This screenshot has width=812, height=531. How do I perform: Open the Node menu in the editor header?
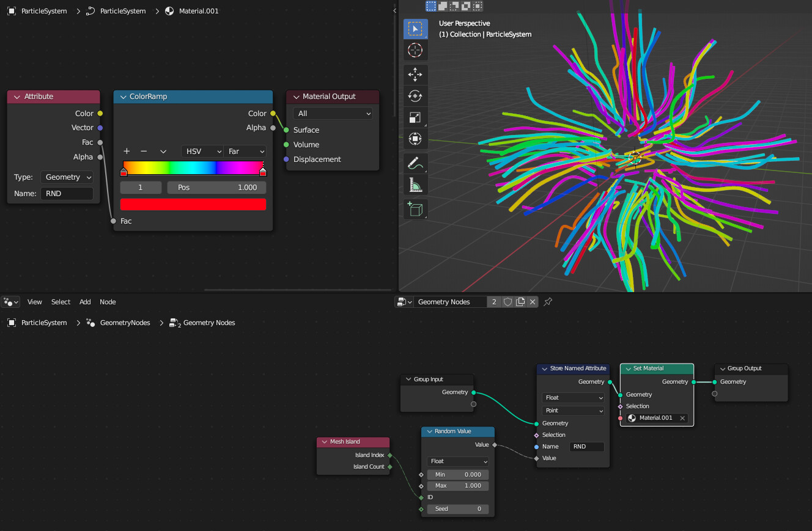pyautogui.click(x=108, y=302)
